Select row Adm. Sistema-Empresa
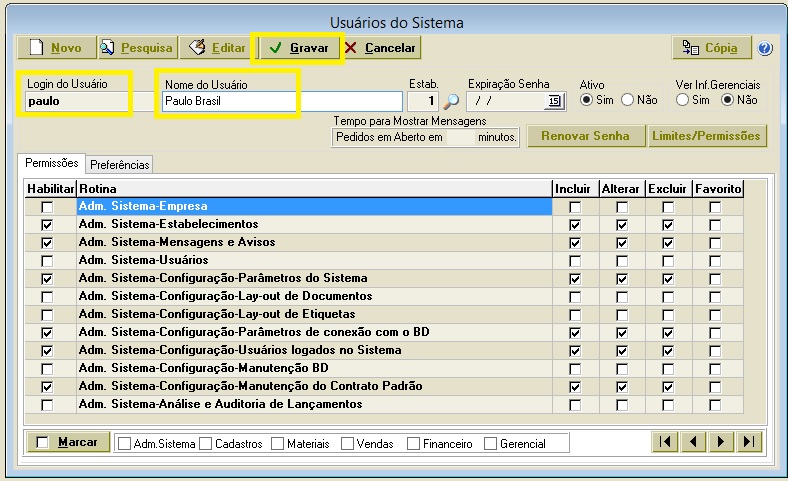Viewport: 788px width, 481px height. click(x=314, y=206)
